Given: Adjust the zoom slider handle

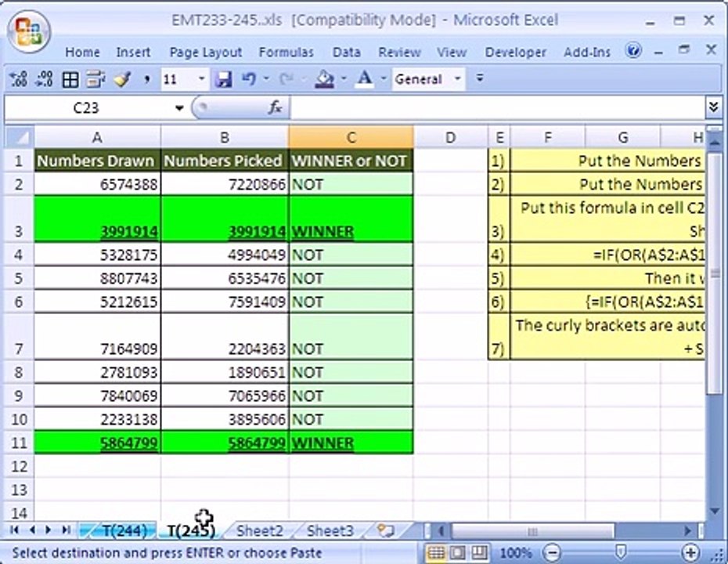Looking at the screenshot, I should (x=620, y=552).
